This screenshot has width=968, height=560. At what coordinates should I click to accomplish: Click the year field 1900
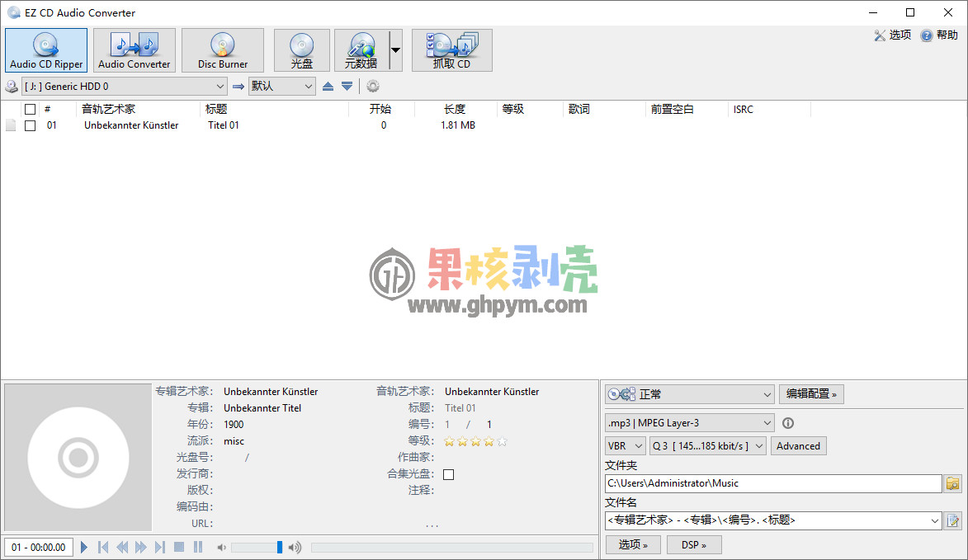pyautogui.click(x=234, y=424)
